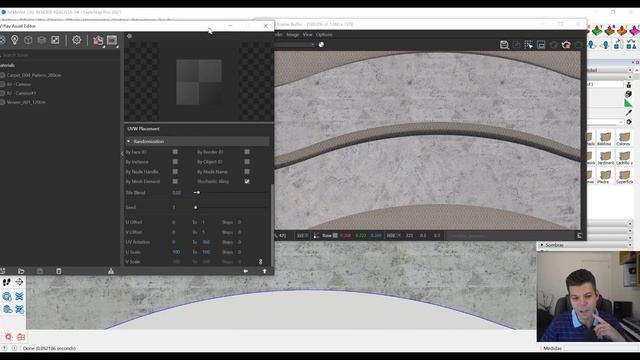Click the Seed slider handle
This screenshot has height=360, width=640.
pyautogui.click(x=196, y=207)
